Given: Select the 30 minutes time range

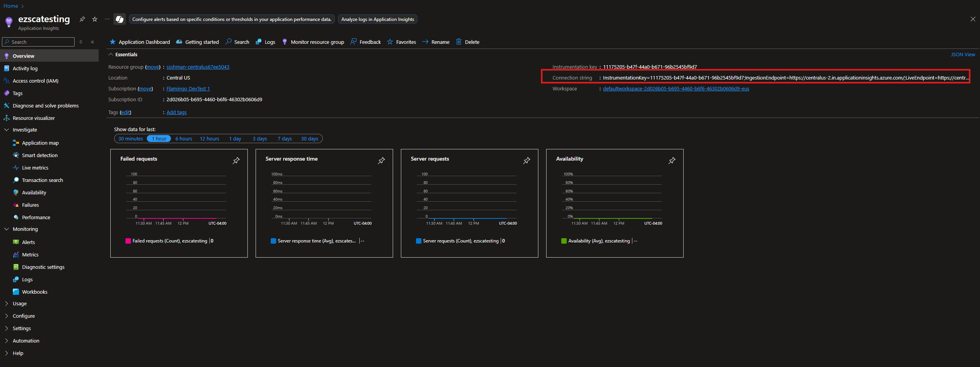Looking at the screenshot, I should click(x=131, y=139).
